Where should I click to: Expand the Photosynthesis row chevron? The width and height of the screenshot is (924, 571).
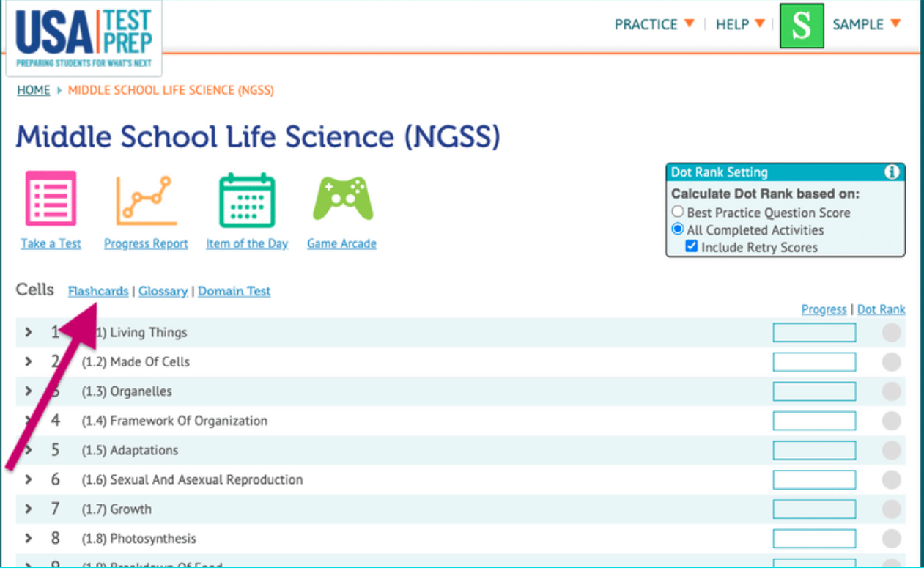(29, 538)
